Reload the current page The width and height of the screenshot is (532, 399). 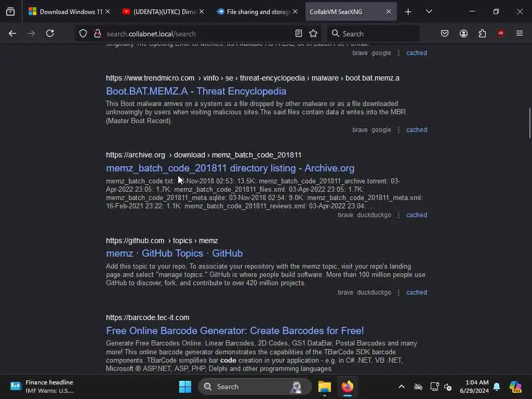tap(50, 33)
